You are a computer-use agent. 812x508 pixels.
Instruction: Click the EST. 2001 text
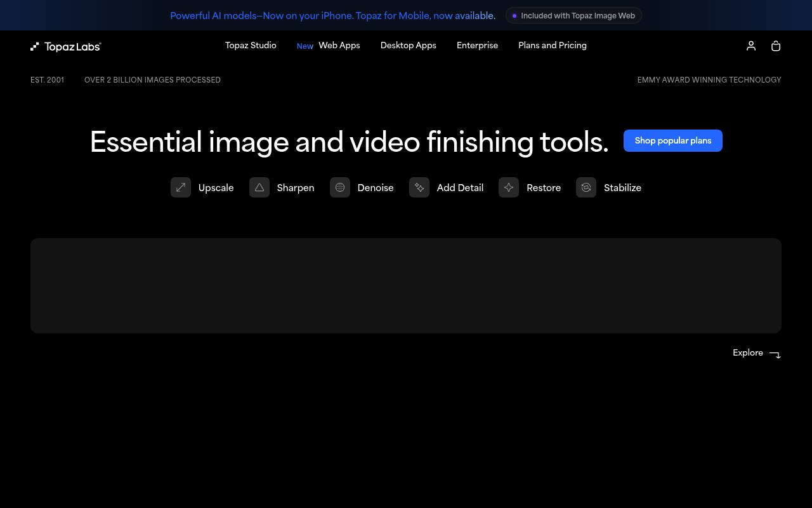click(48, 80)
